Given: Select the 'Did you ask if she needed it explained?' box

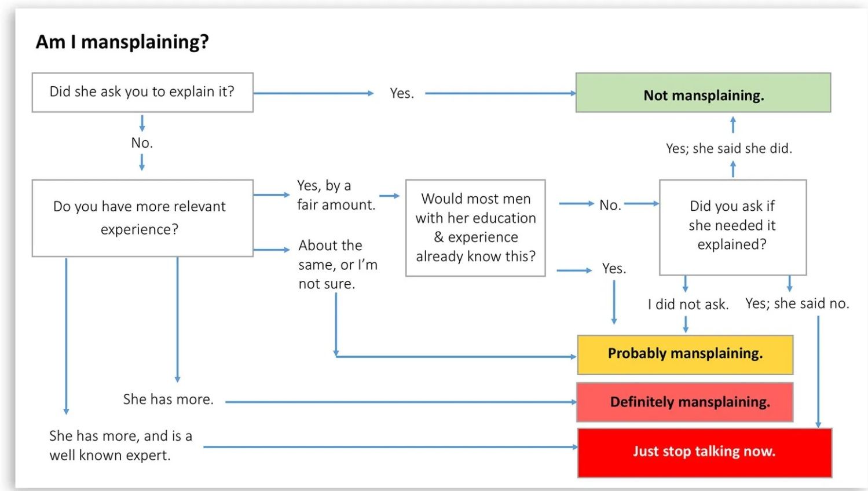Looking at the screenshot, I should (733, 227).
